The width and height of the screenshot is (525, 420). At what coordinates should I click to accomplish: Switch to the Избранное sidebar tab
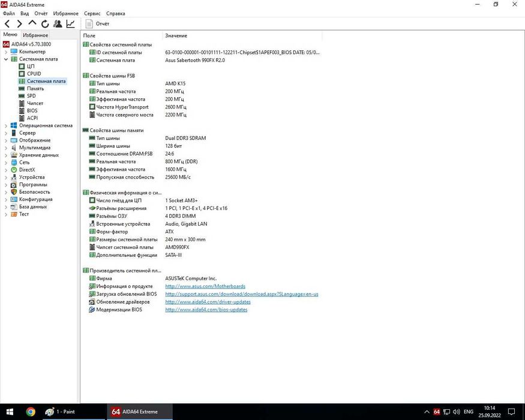point(35,35)
